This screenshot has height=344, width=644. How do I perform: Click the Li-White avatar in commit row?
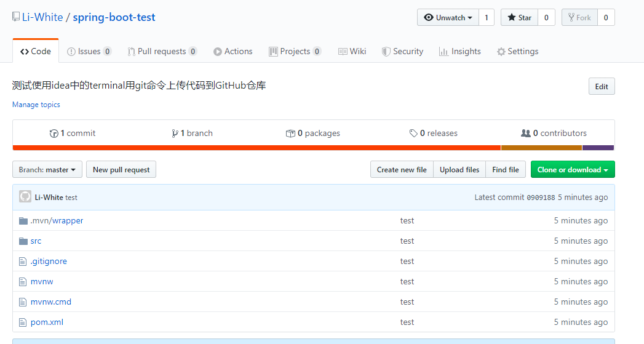(x=25, y=197)
